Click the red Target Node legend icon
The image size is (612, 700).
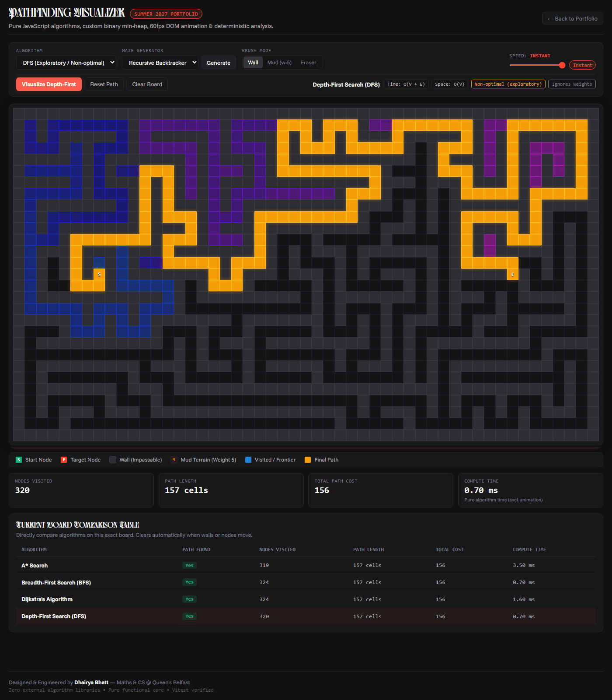click(64, 460)
